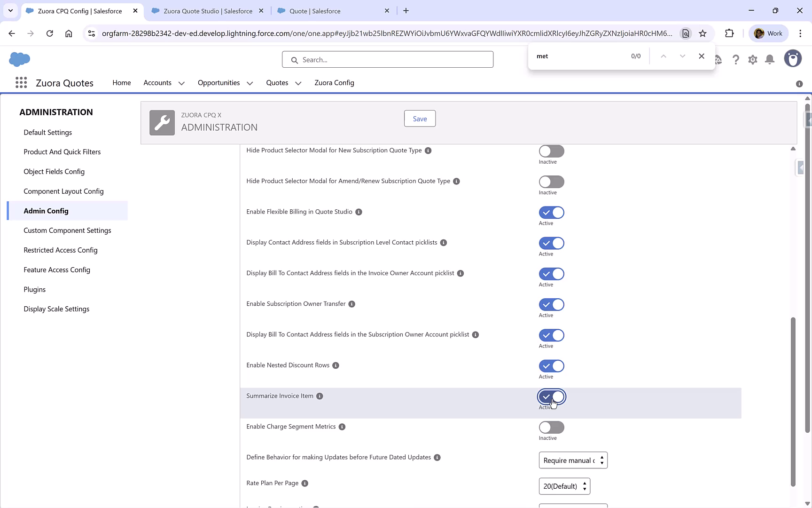This screenshot has height=508, width=812.
Task: Bookmark the page with the star icon
Action: tap(703, 33)
